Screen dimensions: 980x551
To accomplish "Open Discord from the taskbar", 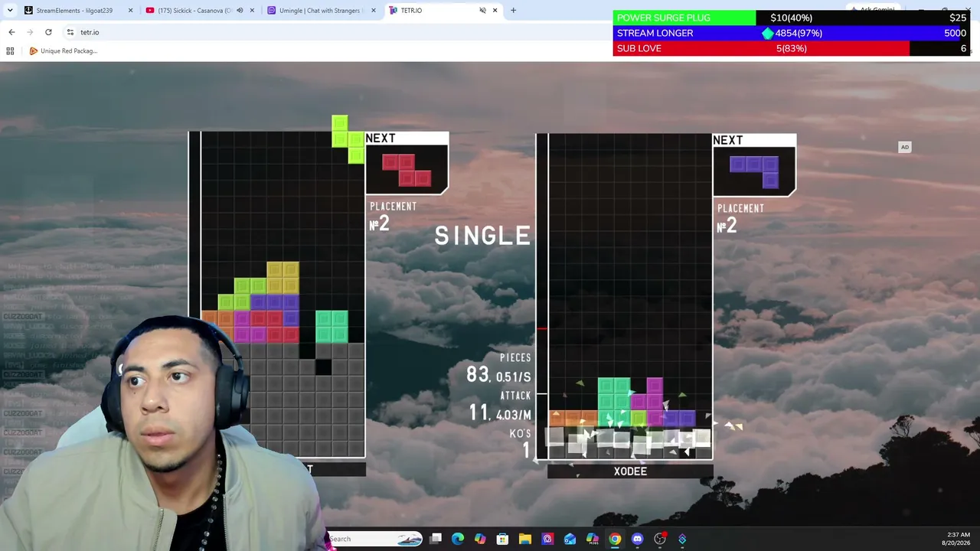I will [637, 539].
